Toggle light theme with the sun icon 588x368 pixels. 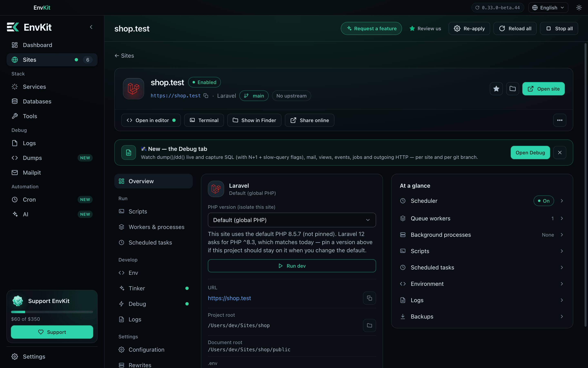[579, 8]
